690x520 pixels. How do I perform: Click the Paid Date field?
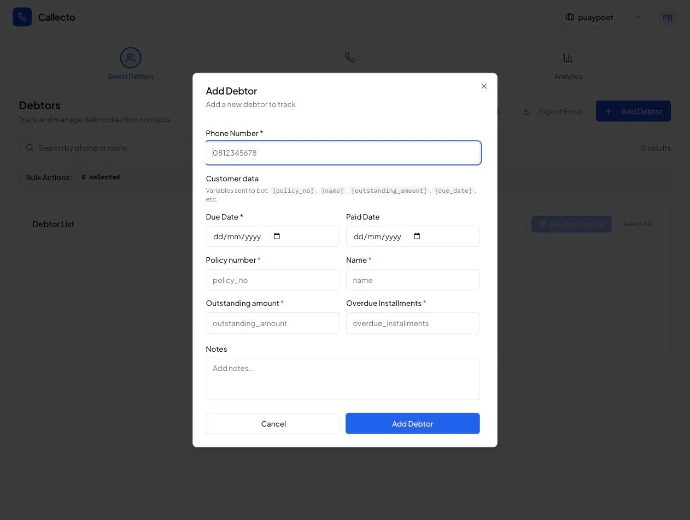(413, 236)
